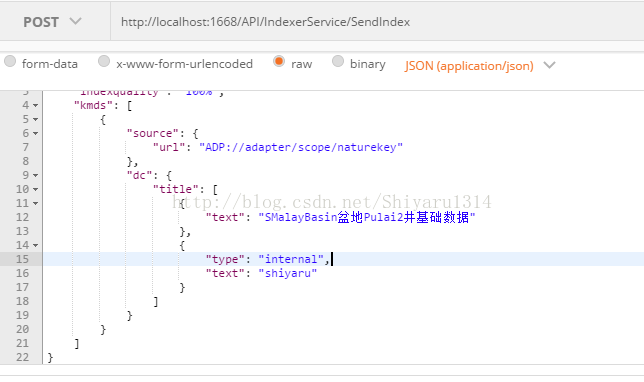Click the request URL input field
The height and width of the screenshot is (382, 644).
click(377, 22)
